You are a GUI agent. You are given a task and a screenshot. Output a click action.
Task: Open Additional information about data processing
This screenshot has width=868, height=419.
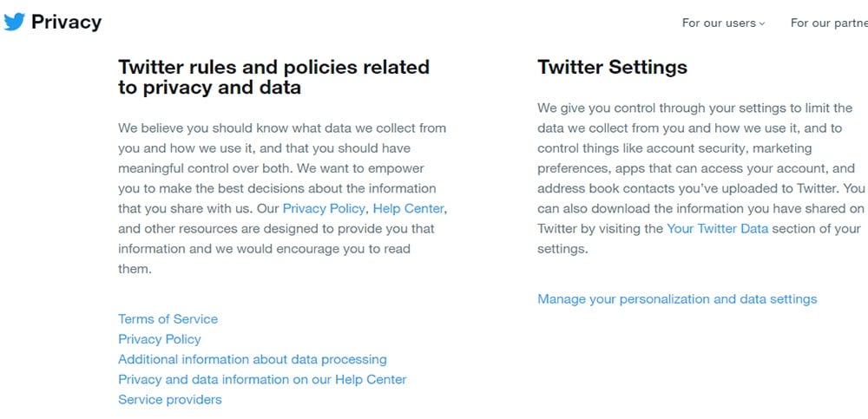pyautogui.click(x=253, y=359)
